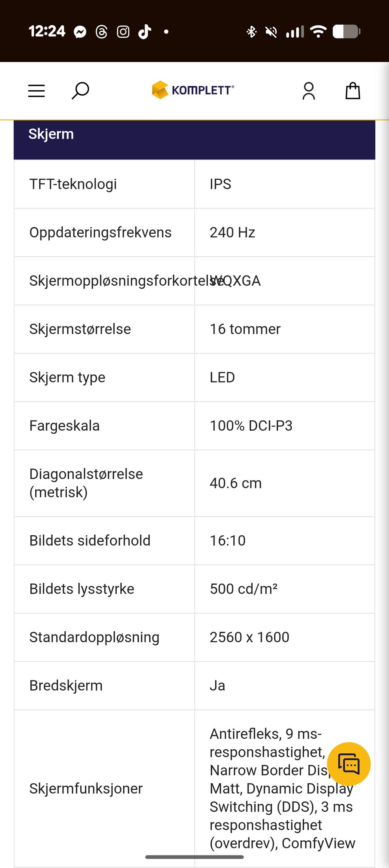Select the Oppdateringsfrekvens 240 Hz row

coord(194,233)
